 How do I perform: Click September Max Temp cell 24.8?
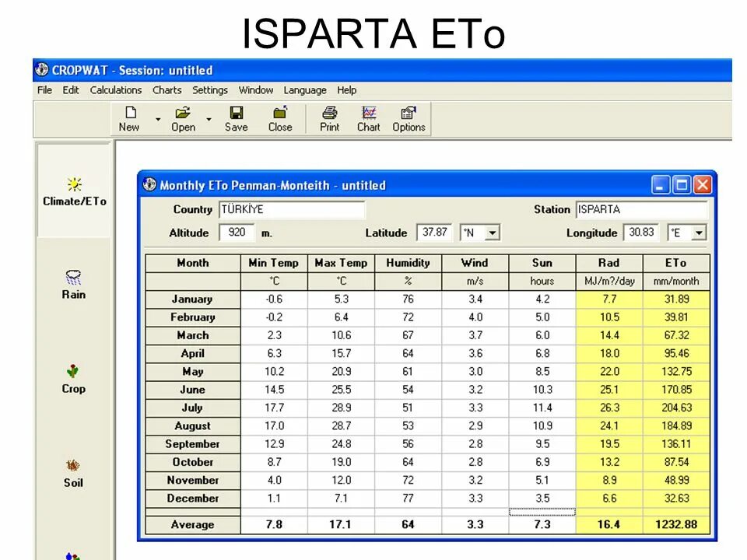341,444
